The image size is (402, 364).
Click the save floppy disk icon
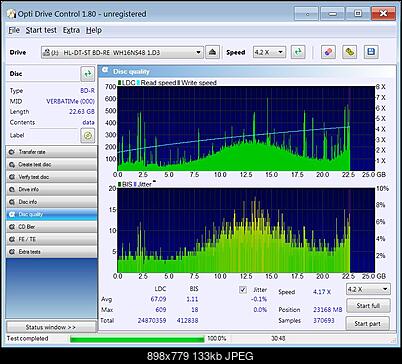coord(371,52)
